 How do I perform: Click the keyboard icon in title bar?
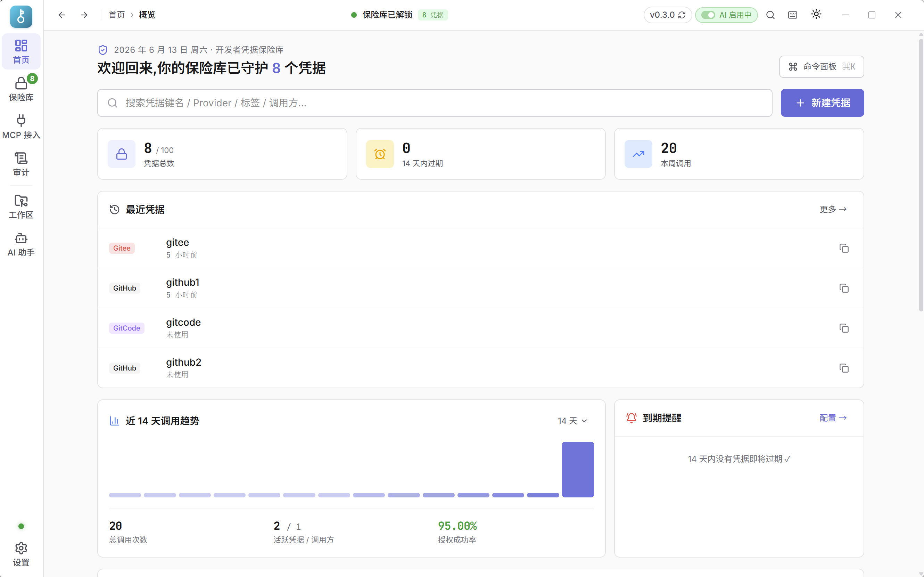coord(792,15)
